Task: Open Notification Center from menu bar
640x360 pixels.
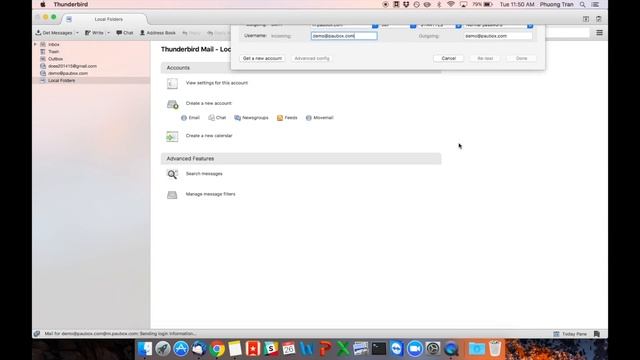Action: 596,4
